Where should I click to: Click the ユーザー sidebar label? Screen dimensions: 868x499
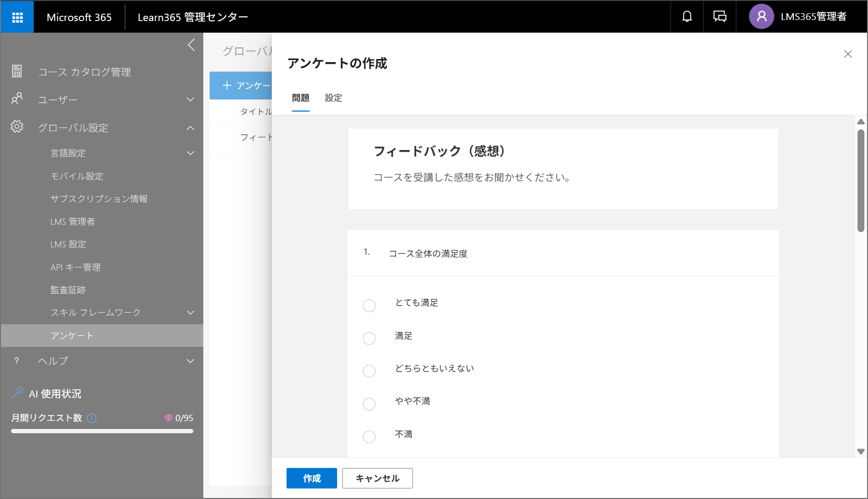pyautogui.click(x=57, y=100)
